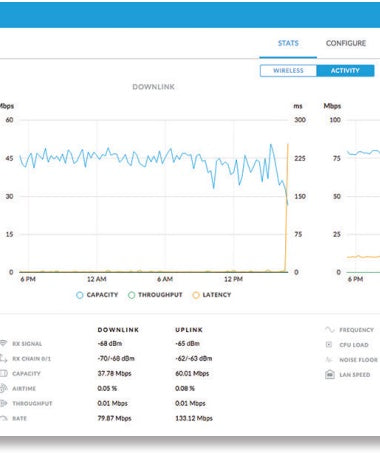Click the FREQUENCY wave icon
Screen dimensions: 380x457
coord(329,330)
